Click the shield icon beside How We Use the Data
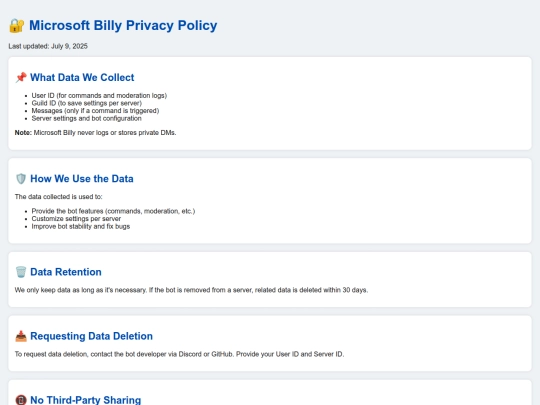The height and width of the screenshot is (405, 540). (21, 179)
